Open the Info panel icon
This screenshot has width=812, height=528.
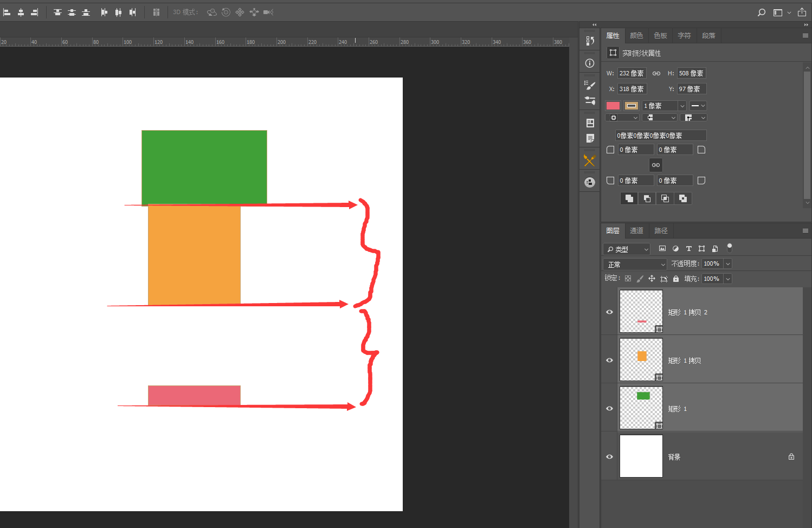[x=590, y=63]
